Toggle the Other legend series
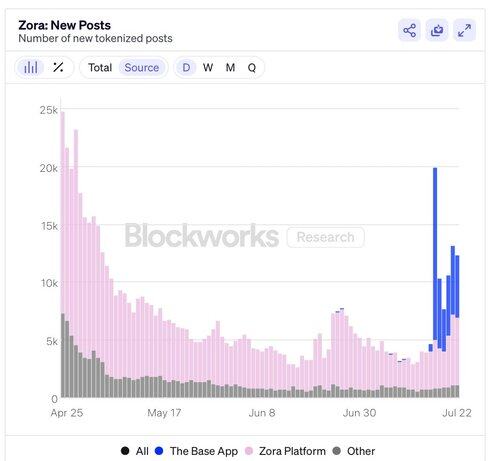 click(354, 451)
